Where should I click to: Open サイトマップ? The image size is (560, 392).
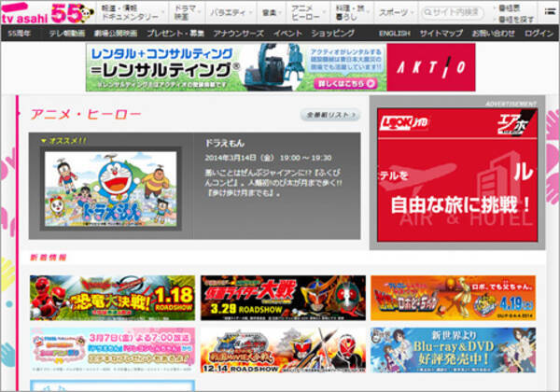click(441, 34)
